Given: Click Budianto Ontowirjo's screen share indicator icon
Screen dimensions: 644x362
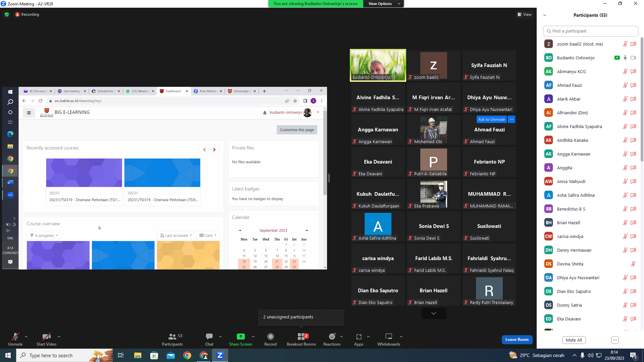Looking at the screenshot, I should (x=617, y=58).
